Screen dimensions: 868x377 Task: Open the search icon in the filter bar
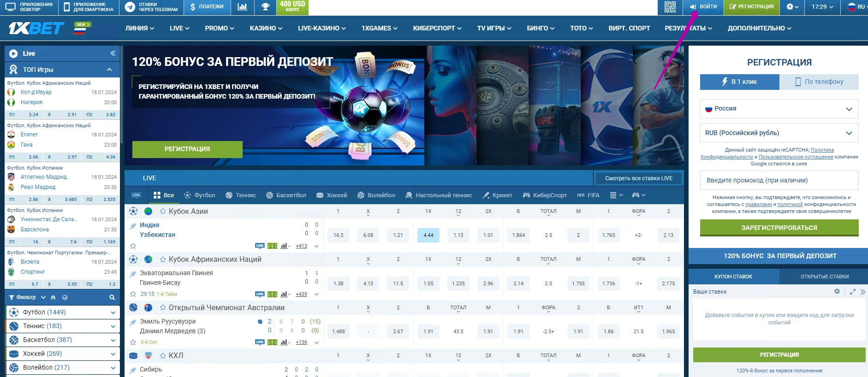pos(112,297)
